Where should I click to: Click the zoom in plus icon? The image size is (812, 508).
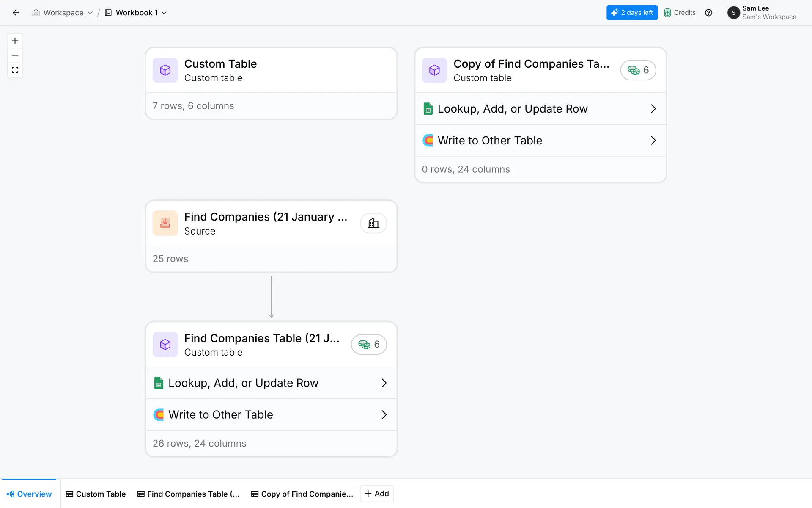tap(15, 41)
